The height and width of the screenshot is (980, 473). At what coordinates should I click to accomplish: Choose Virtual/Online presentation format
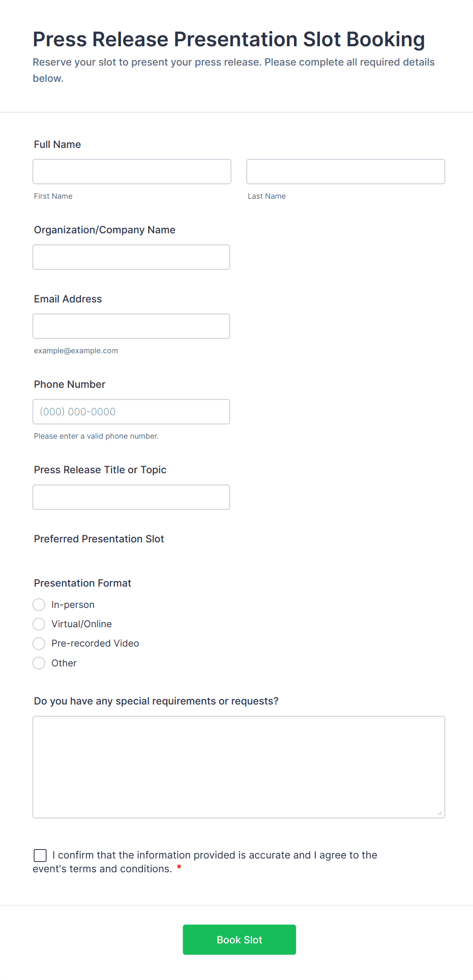coord(39,624)
